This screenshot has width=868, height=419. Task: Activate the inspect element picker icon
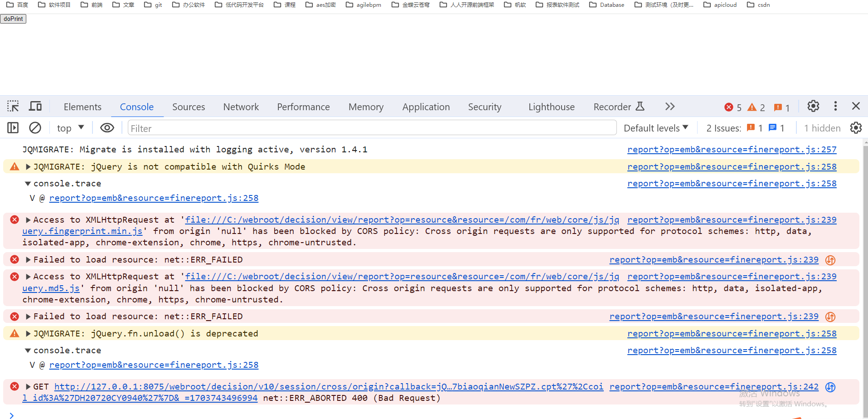point(13,106)
